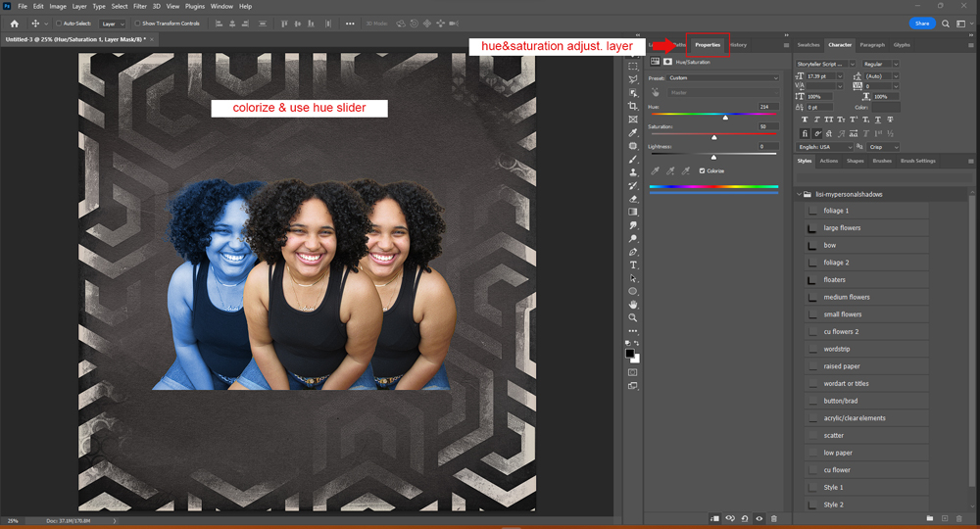Select the Object Selection tool

pos(632,92)
